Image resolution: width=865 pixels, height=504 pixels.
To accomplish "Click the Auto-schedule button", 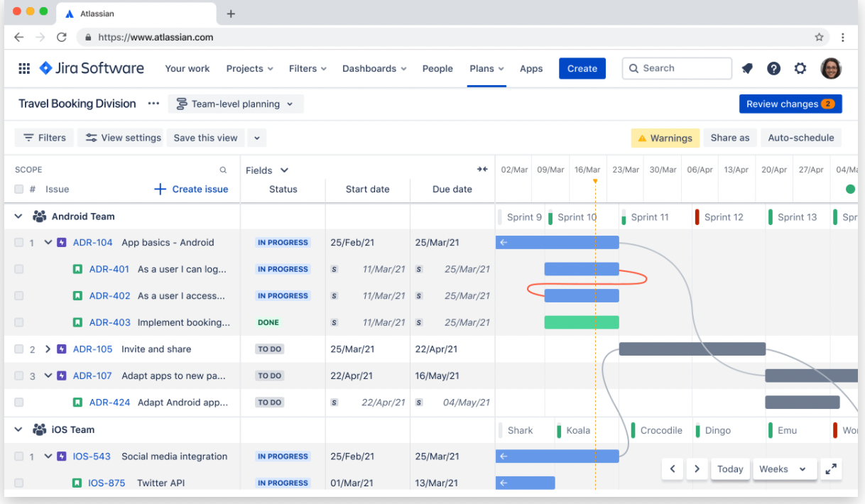I will pyautogui.click(x=801, y=138).
